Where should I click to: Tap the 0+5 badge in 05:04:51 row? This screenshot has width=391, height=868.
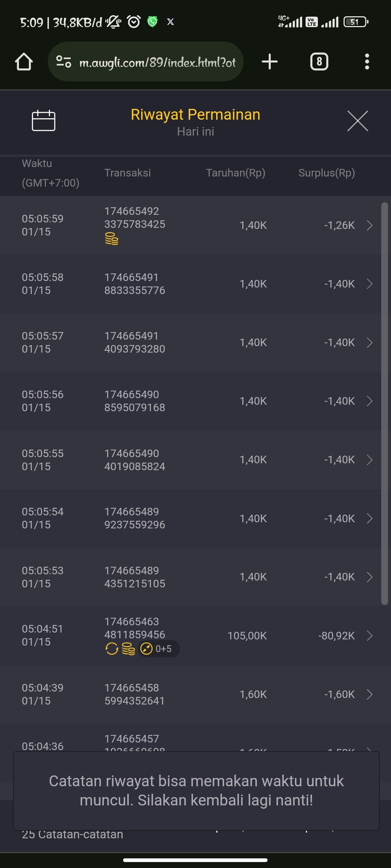[x=159, y=649]
